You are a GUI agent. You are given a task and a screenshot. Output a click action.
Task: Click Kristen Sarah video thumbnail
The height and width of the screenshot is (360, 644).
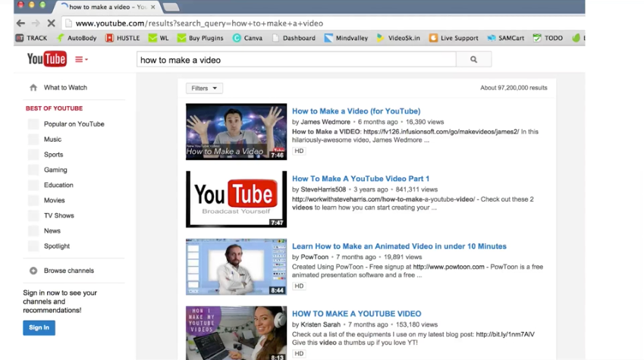tap(236, 333)
